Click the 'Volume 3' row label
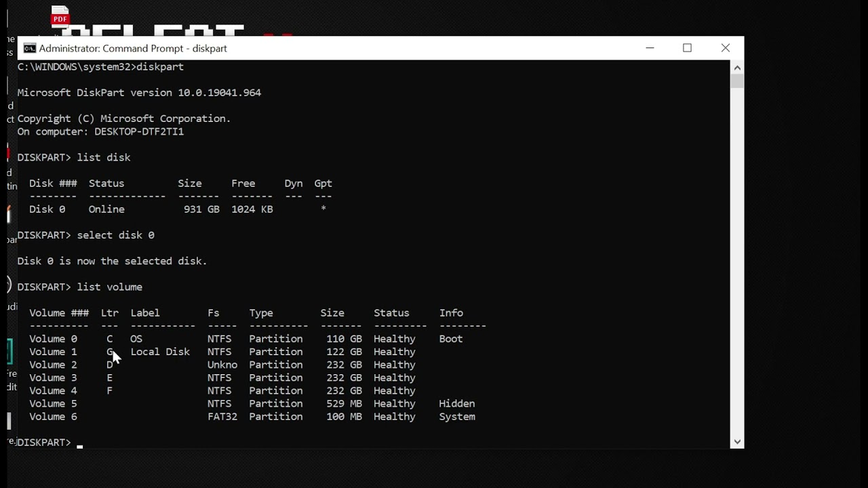The width and height of the screenshot is (868, 488). [x=53, y=378]
